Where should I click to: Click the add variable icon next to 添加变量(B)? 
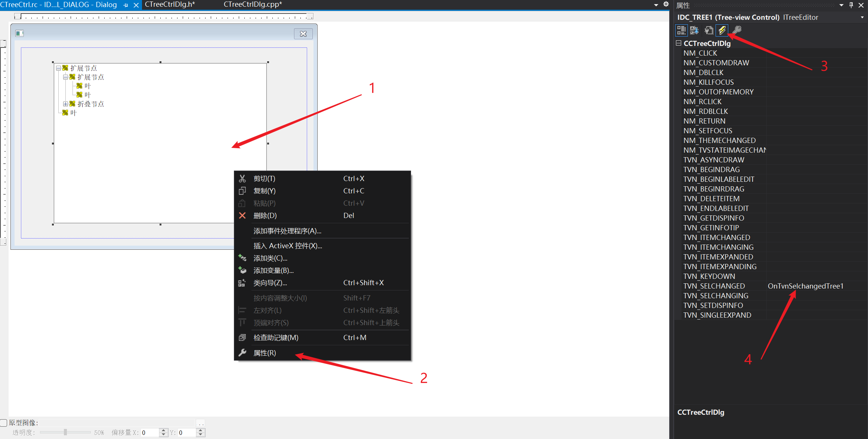coord(242,270)
